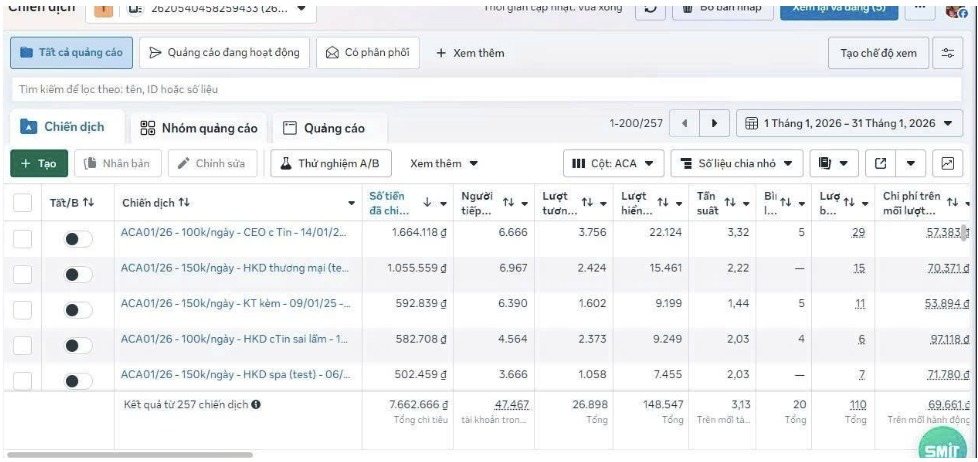Image resolution: width=978 pixels, height=462 pixels.
Task: Open campaign KT kèm - 09/01/25 link
Action: click(235, 303)
